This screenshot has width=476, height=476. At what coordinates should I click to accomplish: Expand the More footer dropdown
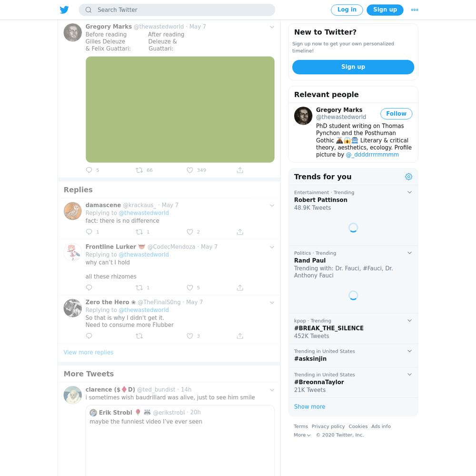(302, 435)
